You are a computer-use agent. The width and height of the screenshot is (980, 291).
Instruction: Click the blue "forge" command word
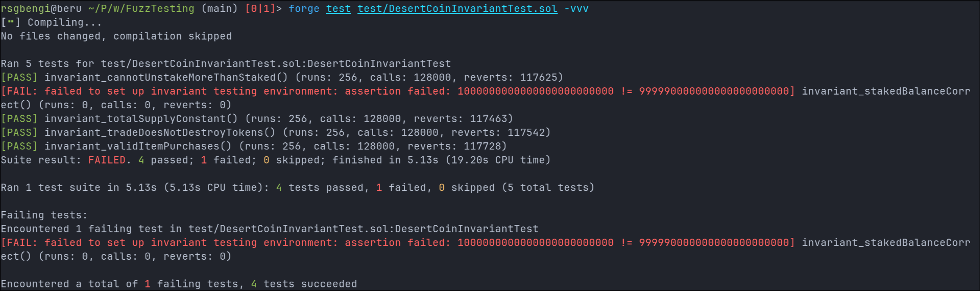pos(304,9)
